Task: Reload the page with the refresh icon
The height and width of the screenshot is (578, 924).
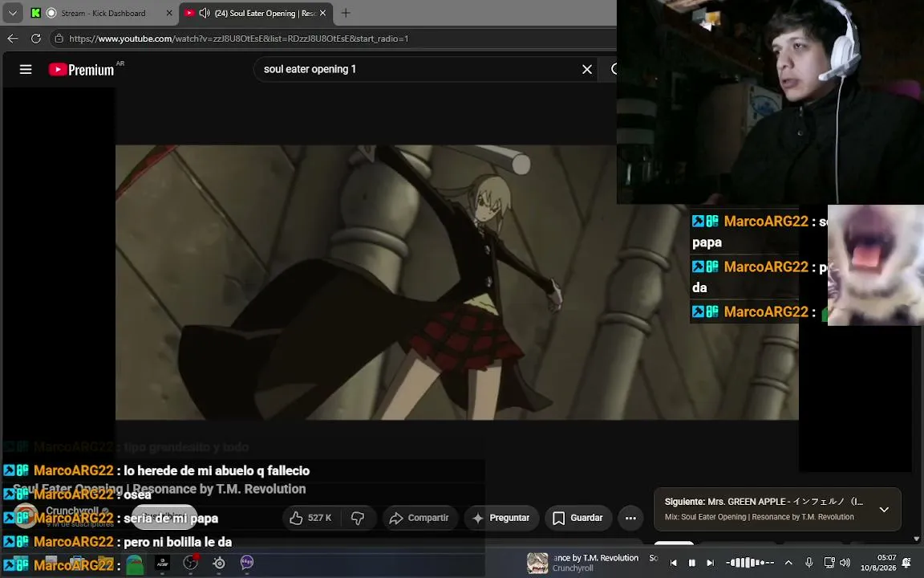Action: [36, 39]
